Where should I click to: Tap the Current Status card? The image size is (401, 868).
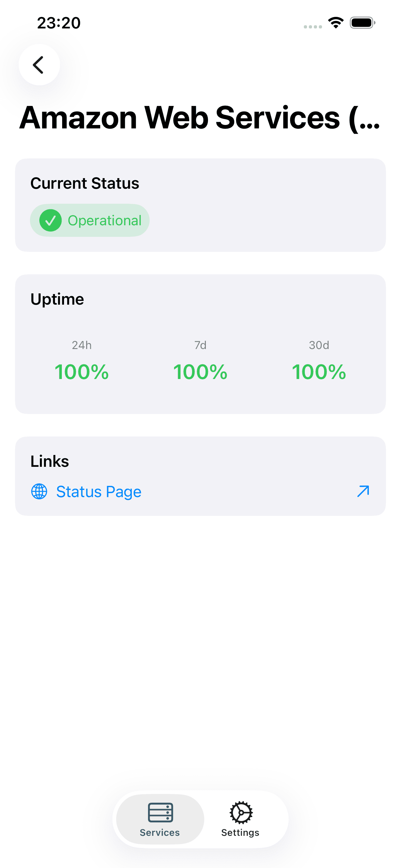(201, 205)
